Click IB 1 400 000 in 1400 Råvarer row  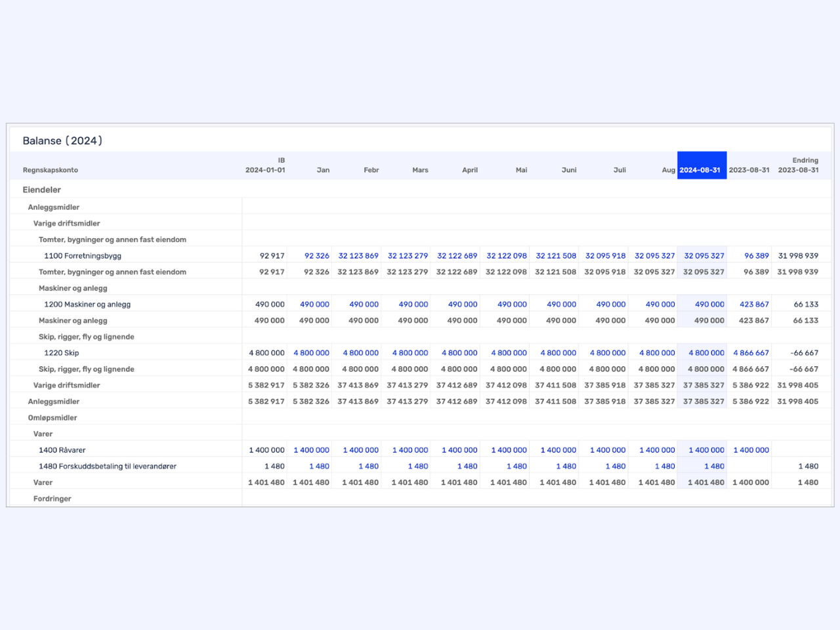click(x=267, y=450)
